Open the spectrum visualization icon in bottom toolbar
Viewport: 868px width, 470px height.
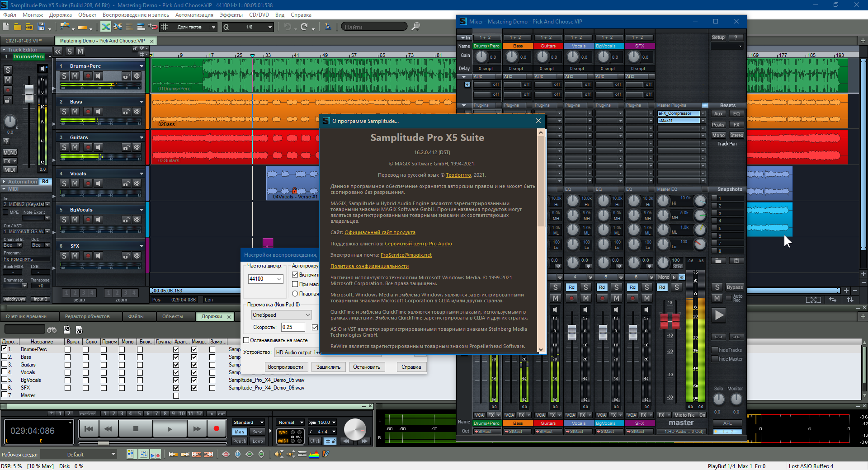tap(314, 454)
